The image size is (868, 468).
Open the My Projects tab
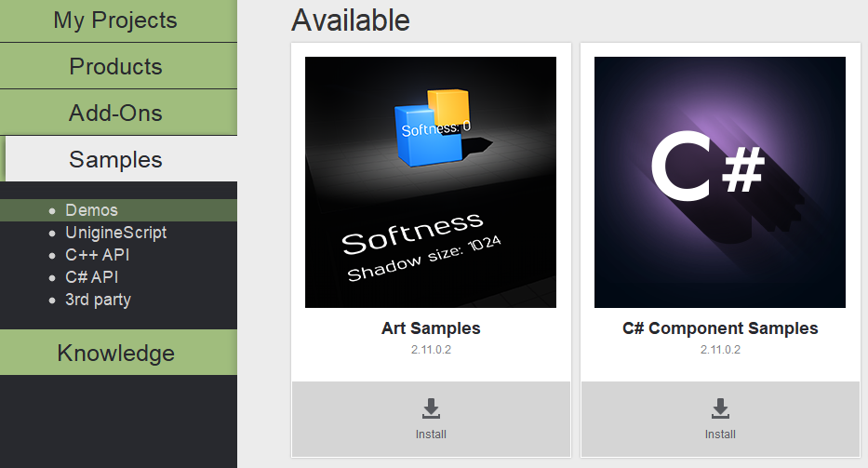[115, 20]
